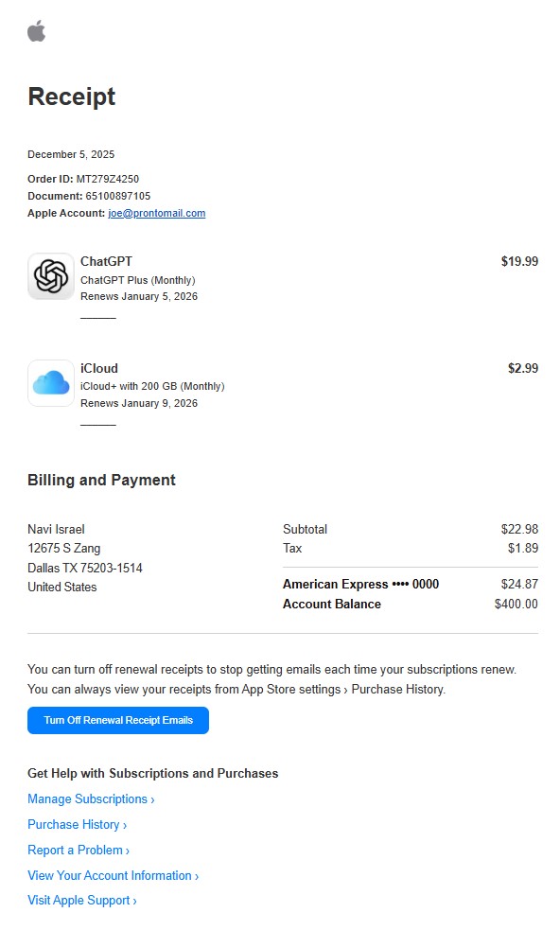Select the iCloud app icon
Viewport: 560px width, 930px height.
[x=50, y=382]
